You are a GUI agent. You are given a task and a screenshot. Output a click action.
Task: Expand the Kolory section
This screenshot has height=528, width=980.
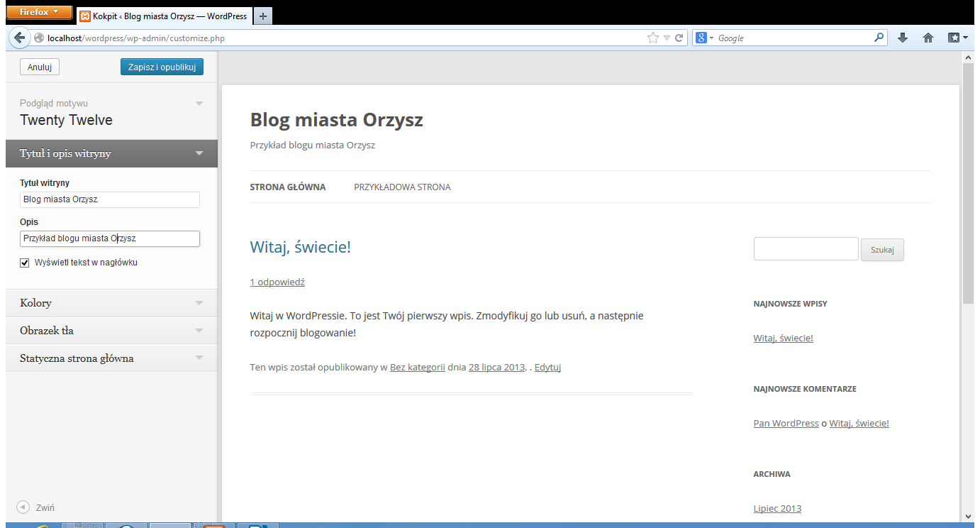(111, 303)
